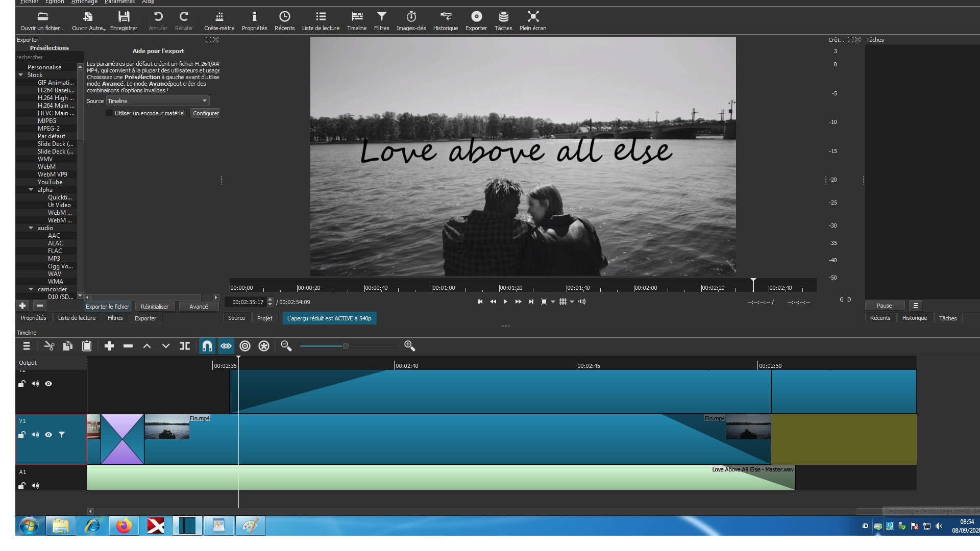Open the Source Timeline dropdown

(158, 101)
